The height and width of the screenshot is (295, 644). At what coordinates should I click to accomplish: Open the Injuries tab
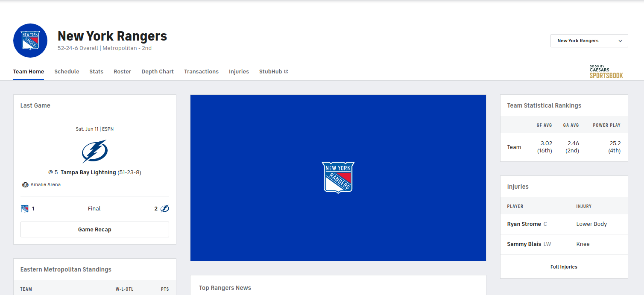click(x=239, y=72)
